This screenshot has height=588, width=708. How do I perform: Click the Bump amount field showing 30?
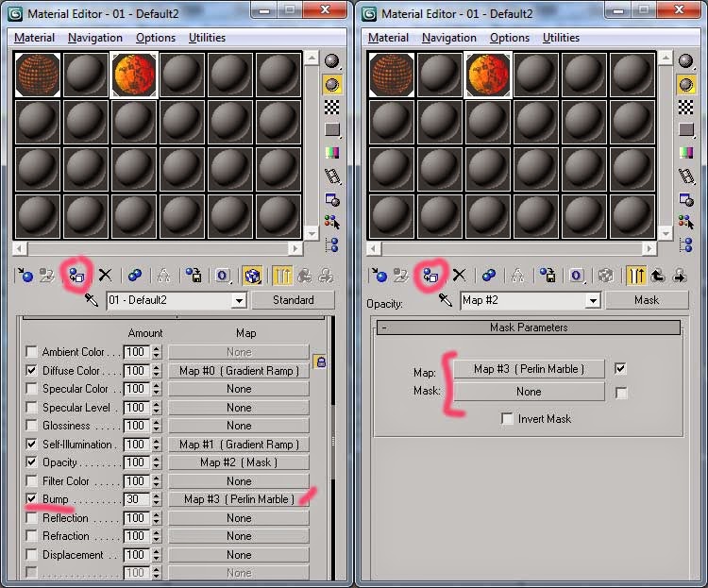(x=137, y=499)
